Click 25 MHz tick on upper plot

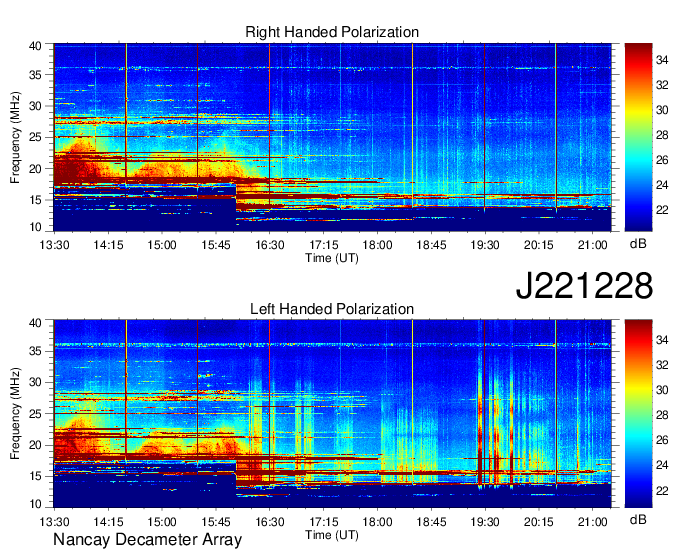pyautogui.click(x=35, y=137)
